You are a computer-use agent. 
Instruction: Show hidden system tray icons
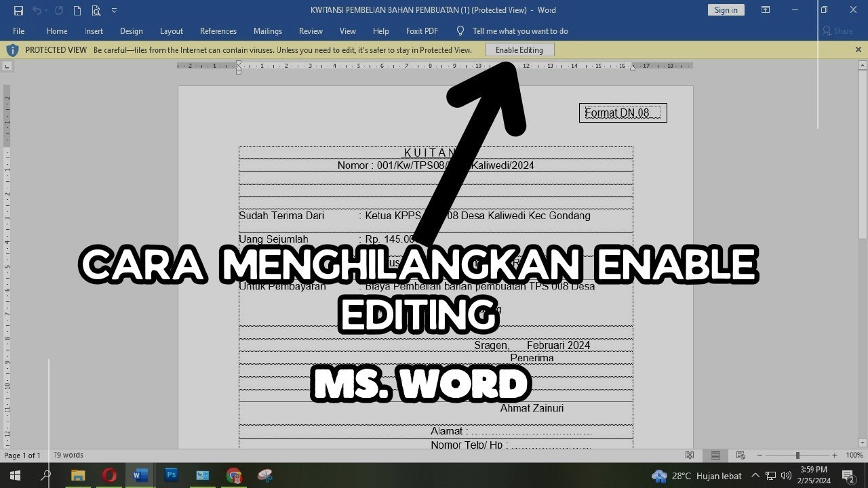tap(755, 476)
